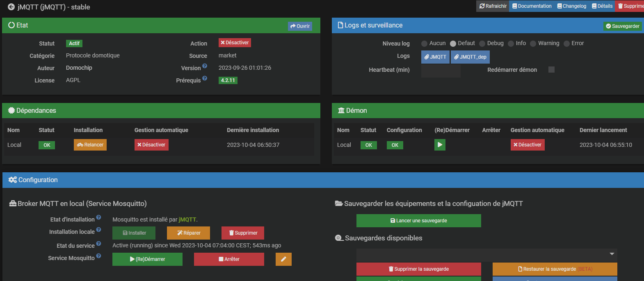Click the market source value
644x281 pixels.
[x=228, y=55]
